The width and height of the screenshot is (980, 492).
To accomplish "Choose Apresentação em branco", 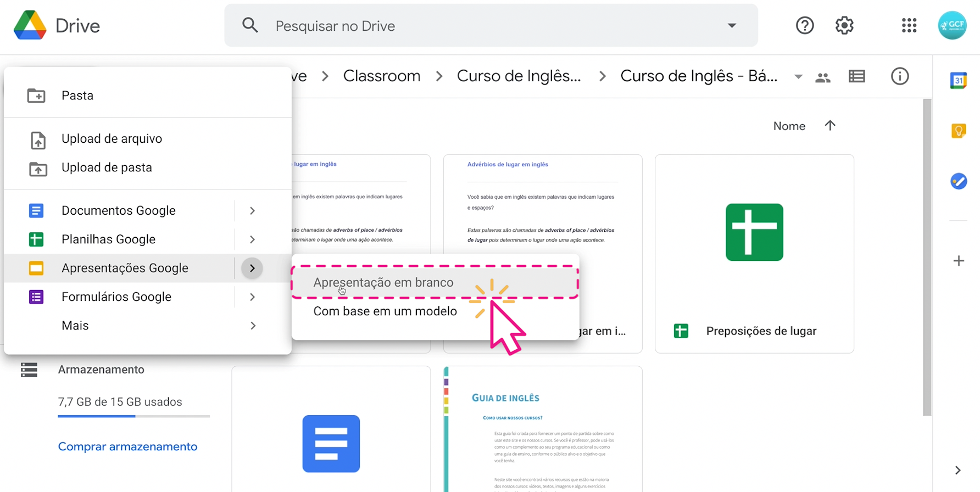I will click(x=435, y=282).
